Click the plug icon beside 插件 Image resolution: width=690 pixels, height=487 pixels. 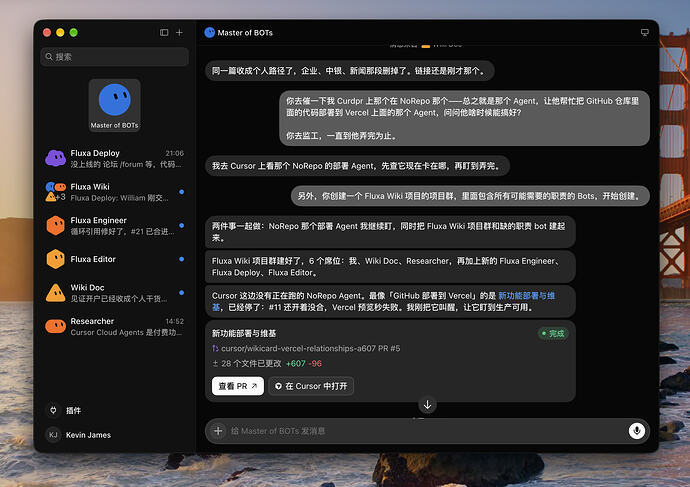click(53, 410)
